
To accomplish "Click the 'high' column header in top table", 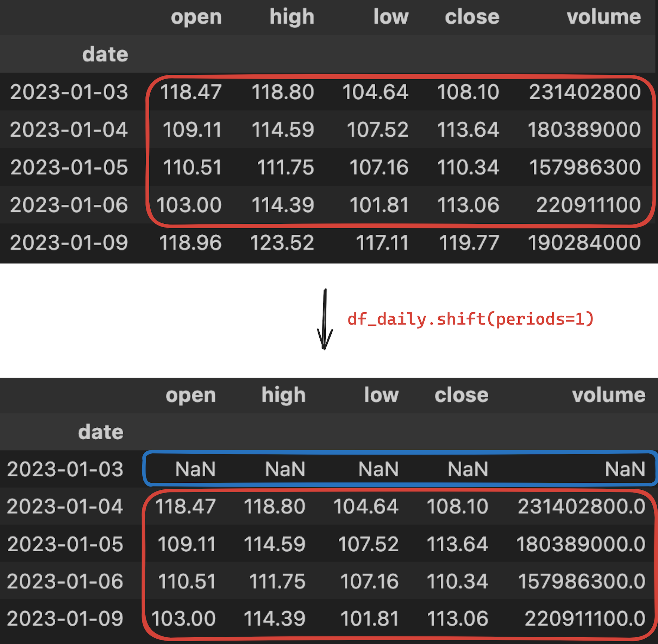I will point(292,17).
